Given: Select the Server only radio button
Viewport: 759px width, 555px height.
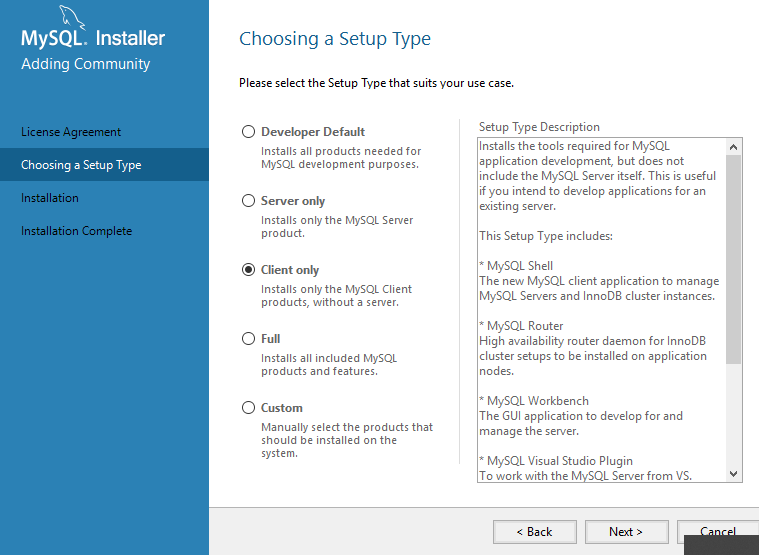Looking at the screenshot, I should point(248,201).
